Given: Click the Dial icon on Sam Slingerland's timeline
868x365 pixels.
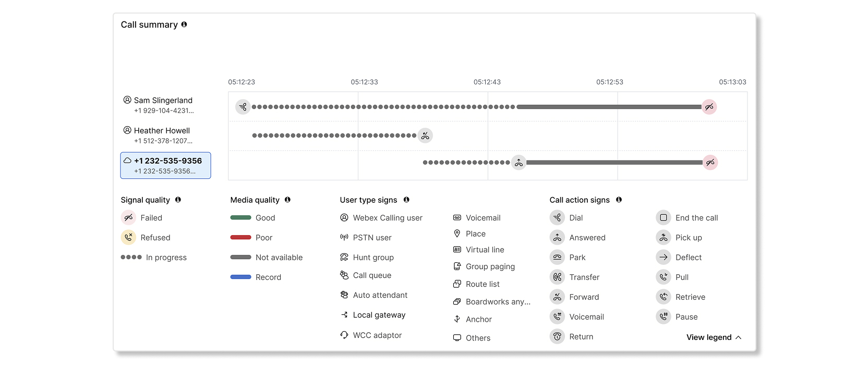Looking at the screenshot, I should [x=243, y=107].
